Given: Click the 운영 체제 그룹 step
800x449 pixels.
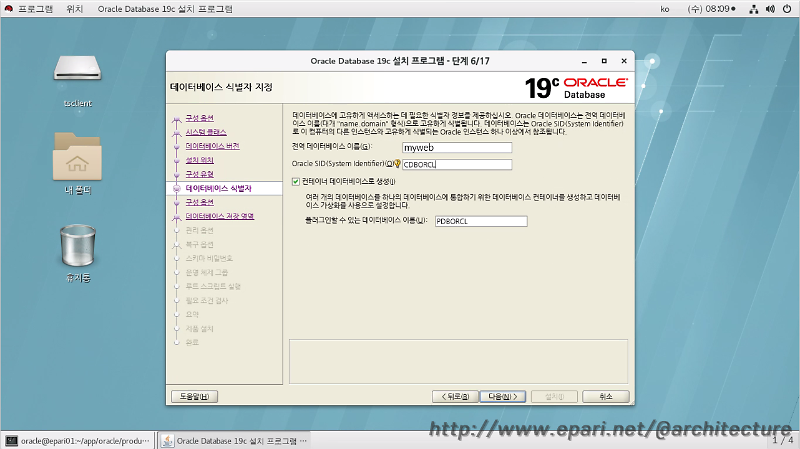Looking at the screenshot, I should (x=207, y=272).
